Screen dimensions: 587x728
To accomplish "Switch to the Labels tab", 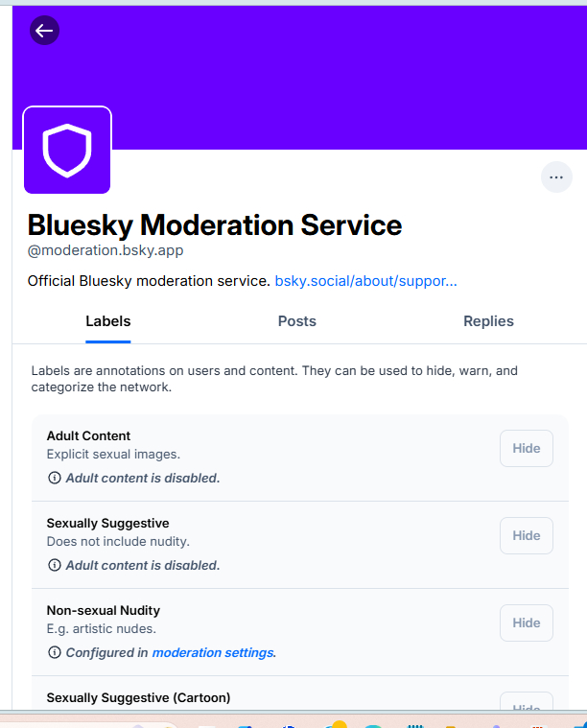I will (108, 321).
